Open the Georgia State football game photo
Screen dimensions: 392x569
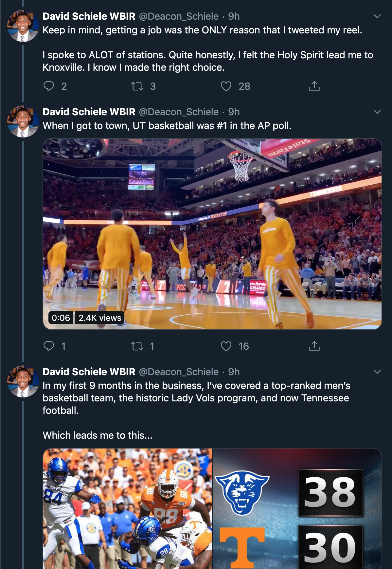point(128,508)
